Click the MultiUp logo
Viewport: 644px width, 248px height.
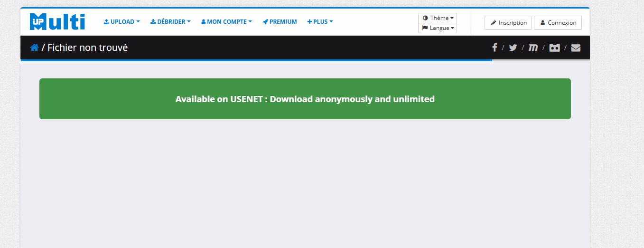point(57,22)
